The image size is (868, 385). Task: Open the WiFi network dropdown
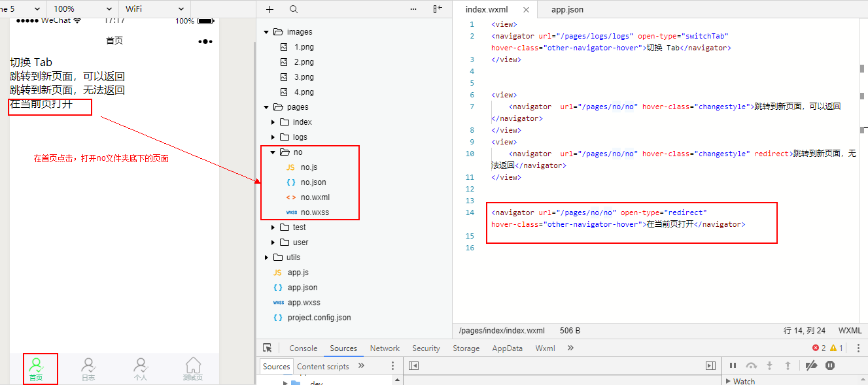coord(154,9)
